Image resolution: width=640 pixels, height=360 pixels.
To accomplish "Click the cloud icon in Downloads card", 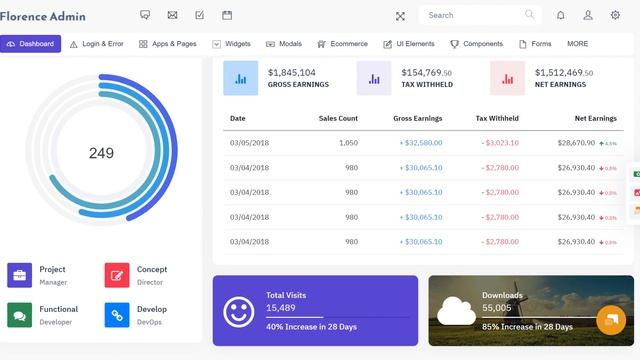I will pyautogui.click(x=456, y=311).
